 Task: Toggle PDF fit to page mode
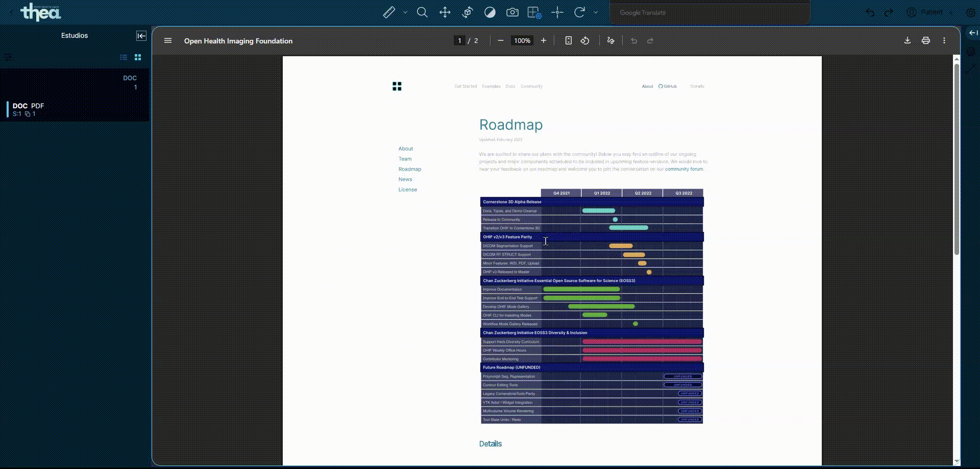(x=568, y=40)
